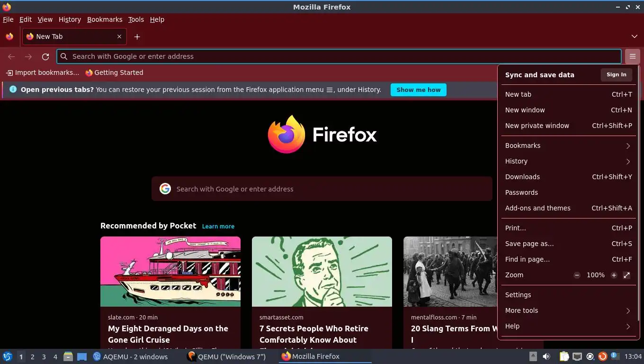The width and height of the screenshot is (644, 364).
Task: Click the clipboard manager icon in system tray
Action: click(x=564, y=356)
